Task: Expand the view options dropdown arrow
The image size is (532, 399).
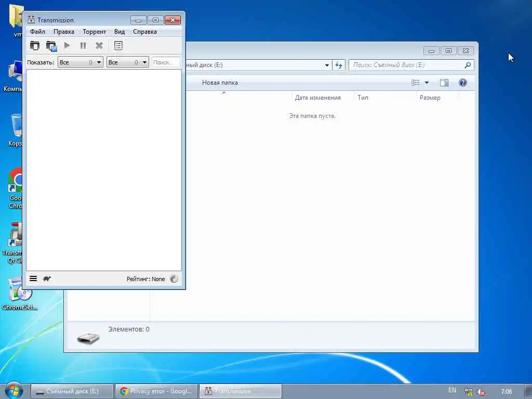Action: (427, 83)
